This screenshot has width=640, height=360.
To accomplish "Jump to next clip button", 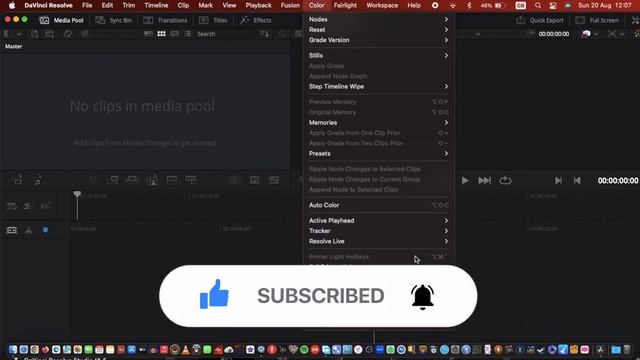I will 558,180.
